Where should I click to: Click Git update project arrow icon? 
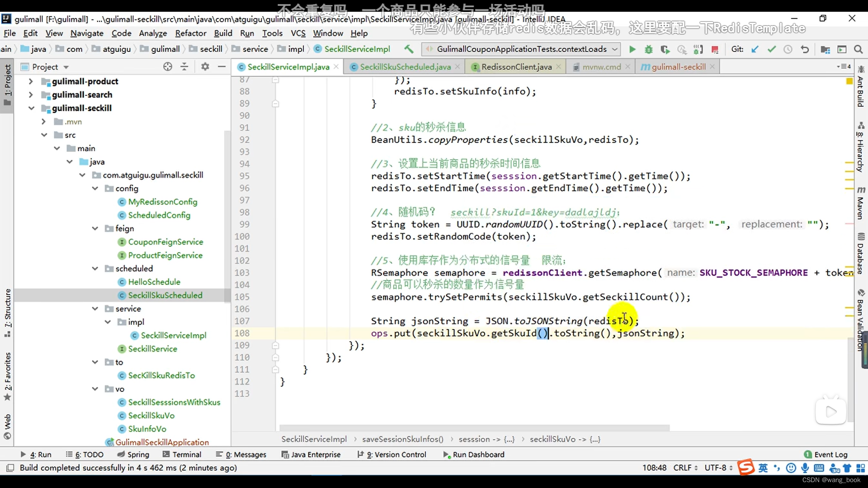[x=755, y=49]
